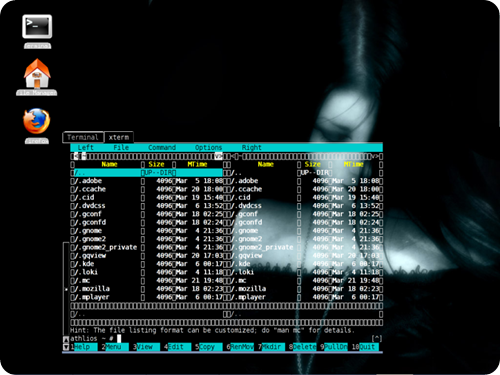Select /.adobe in the right panel
Image resolution: width=500 pixels, height=375 pixels.
(x=305, y=181)
